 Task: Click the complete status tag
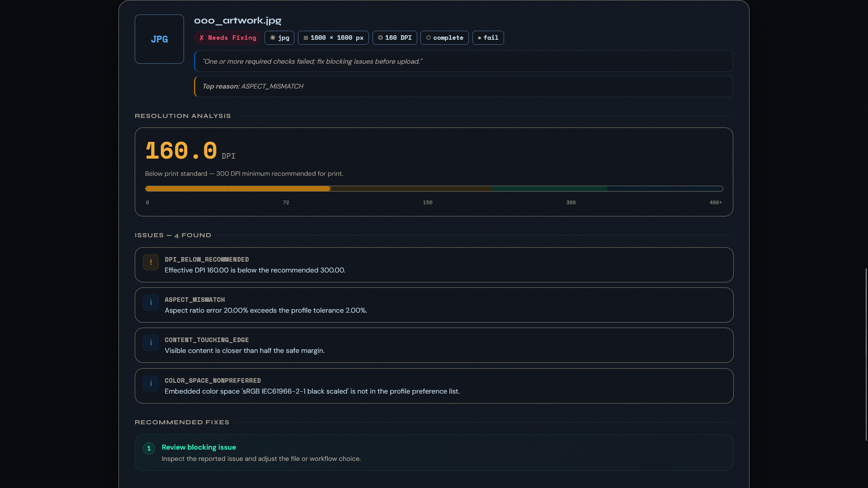(444, 38)
